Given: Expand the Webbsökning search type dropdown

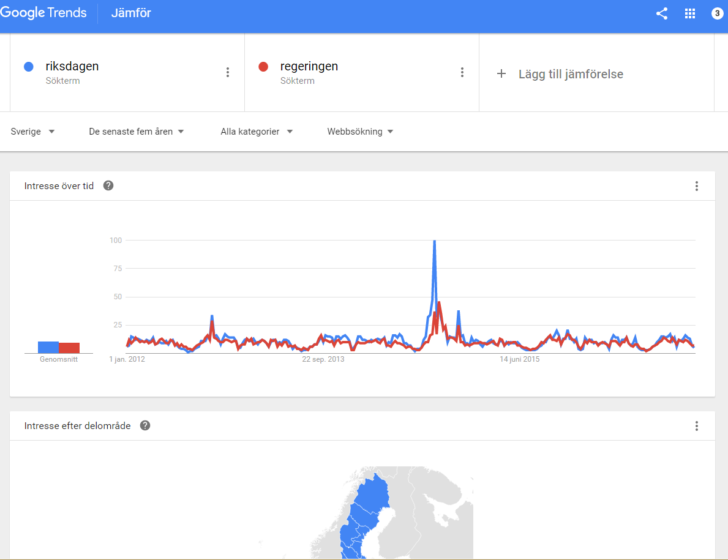Looking at the screenshot, I should tap(360, 132).
